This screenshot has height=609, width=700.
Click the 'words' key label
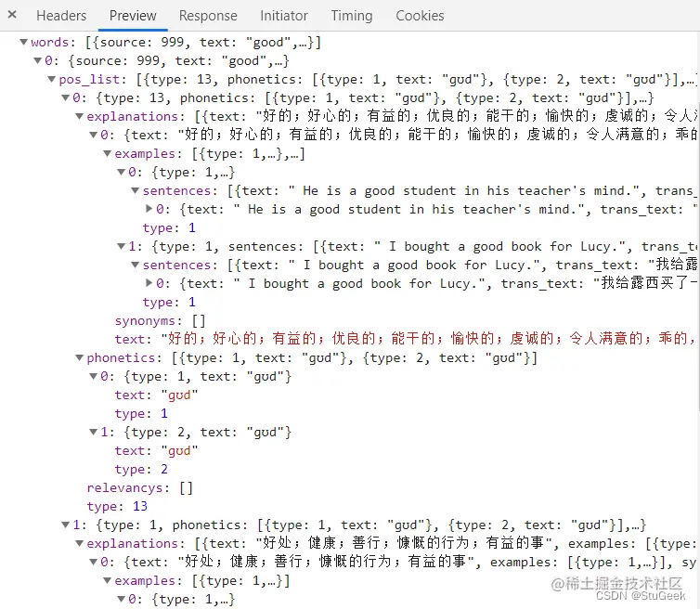point(49,42)
